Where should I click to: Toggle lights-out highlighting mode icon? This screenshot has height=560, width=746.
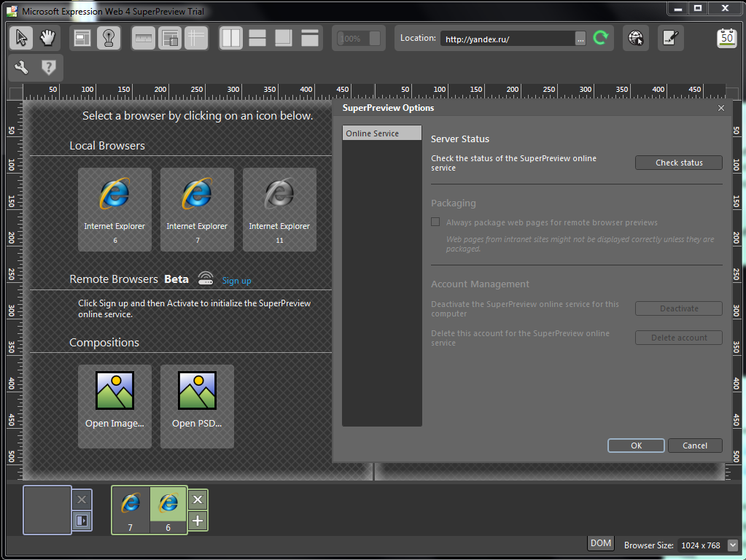tap(109, 38)
